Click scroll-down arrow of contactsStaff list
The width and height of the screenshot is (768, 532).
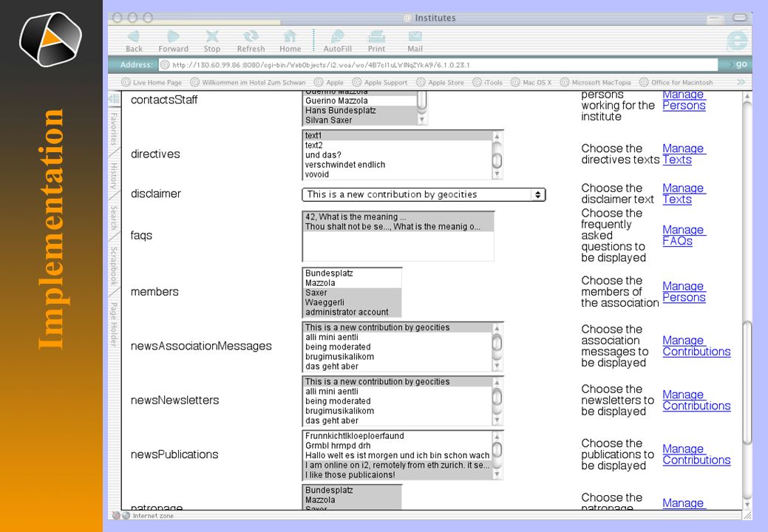click(422, 120)
